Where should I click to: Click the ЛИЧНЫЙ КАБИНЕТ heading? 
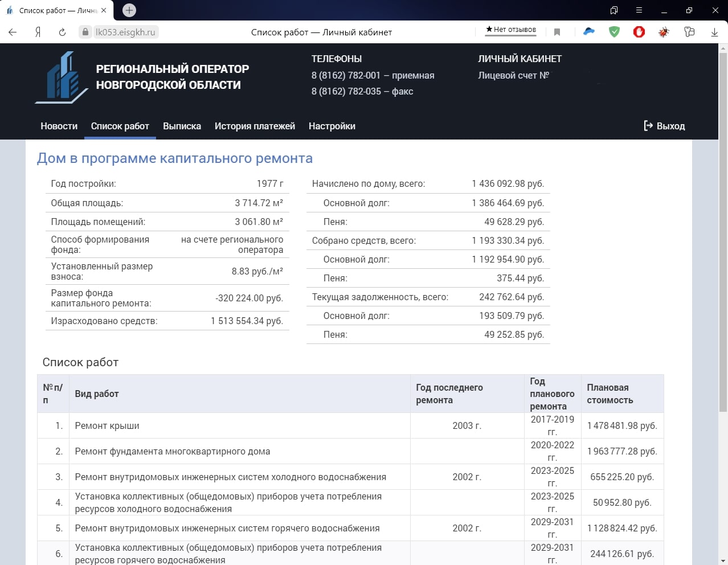(520, 59)
